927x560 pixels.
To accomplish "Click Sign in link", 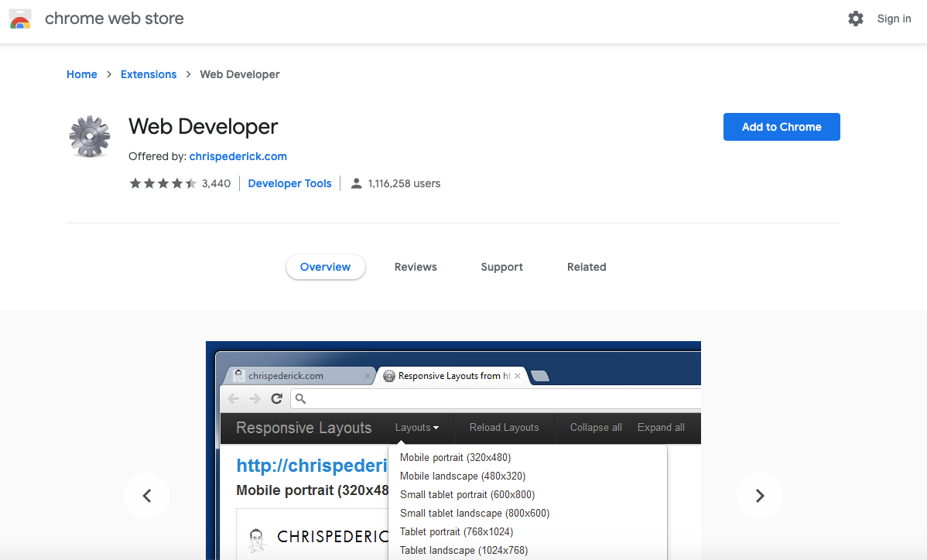I will pos(894,19).
